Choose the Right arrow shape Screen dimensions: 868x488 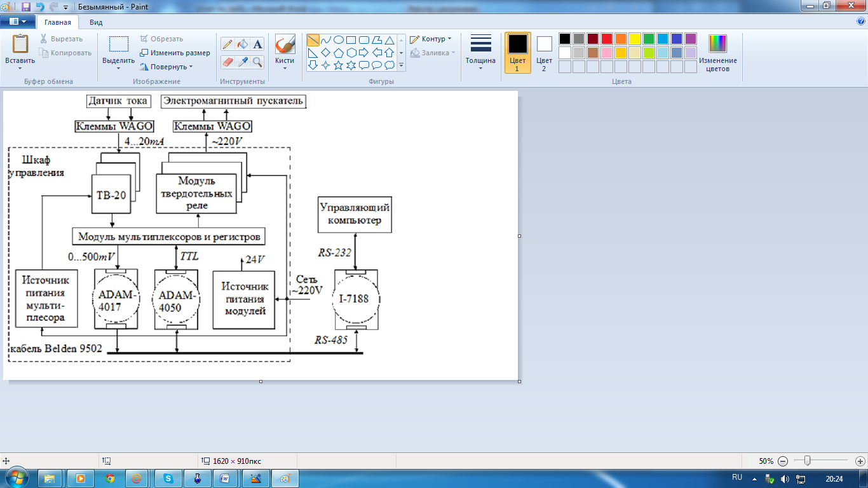tap(363, 53)
